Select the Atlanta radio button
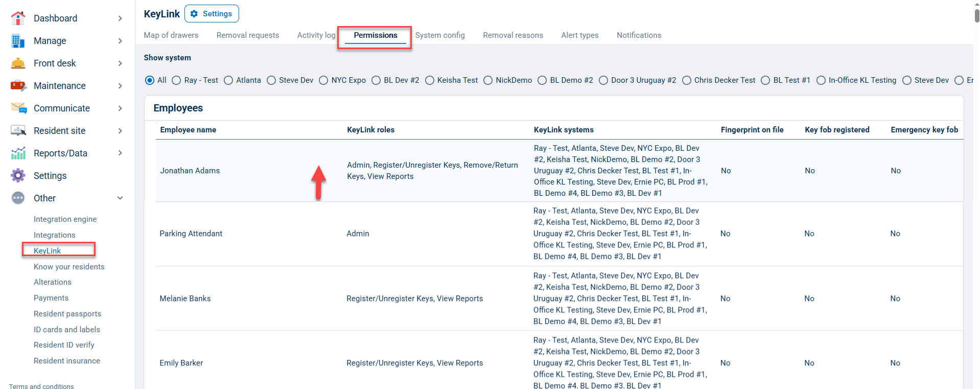Screen dimensions: 980x389 [228, 80]
